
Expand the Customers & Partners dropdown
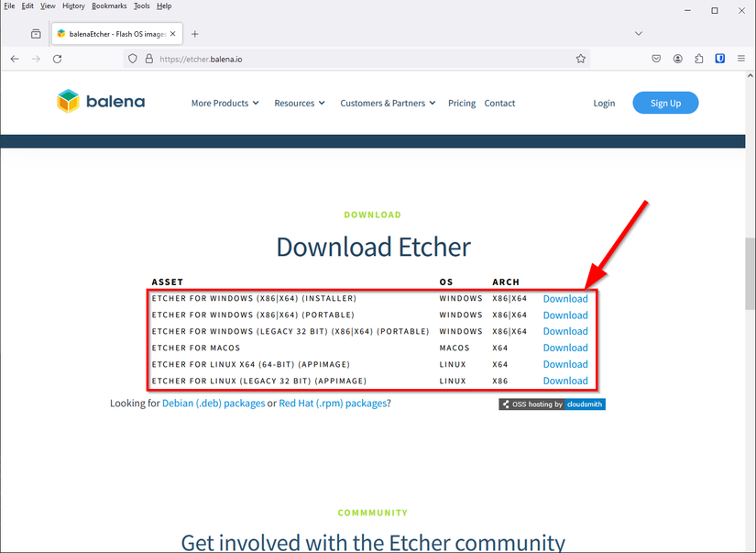coord(387,103)
